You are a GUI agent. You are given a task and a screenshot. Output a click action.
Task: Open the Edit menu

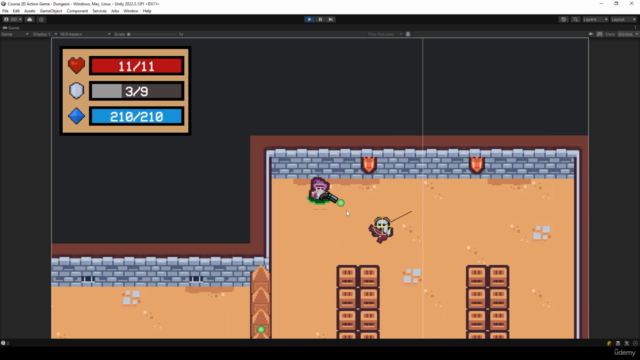pos(16,11)
